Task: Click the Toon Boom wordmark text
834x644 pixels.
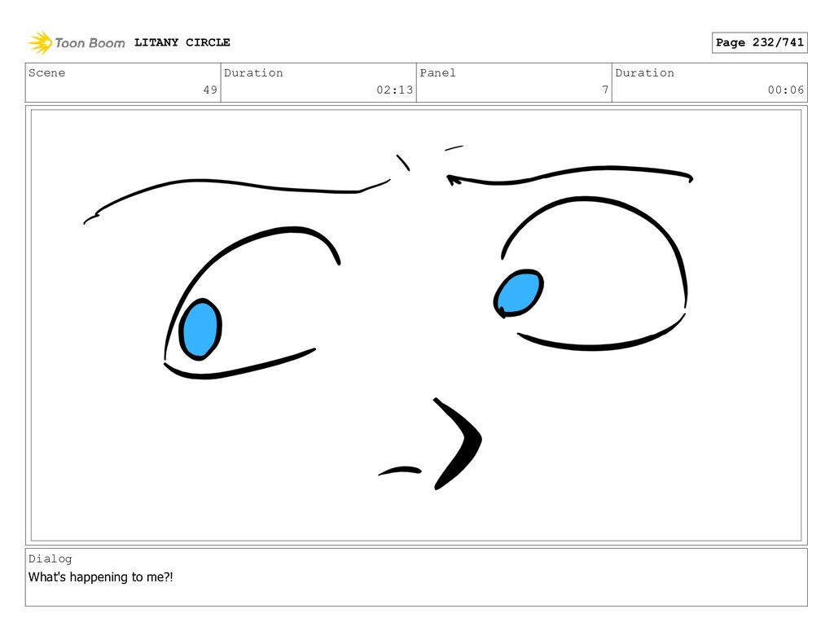Action: coord(90,43)
